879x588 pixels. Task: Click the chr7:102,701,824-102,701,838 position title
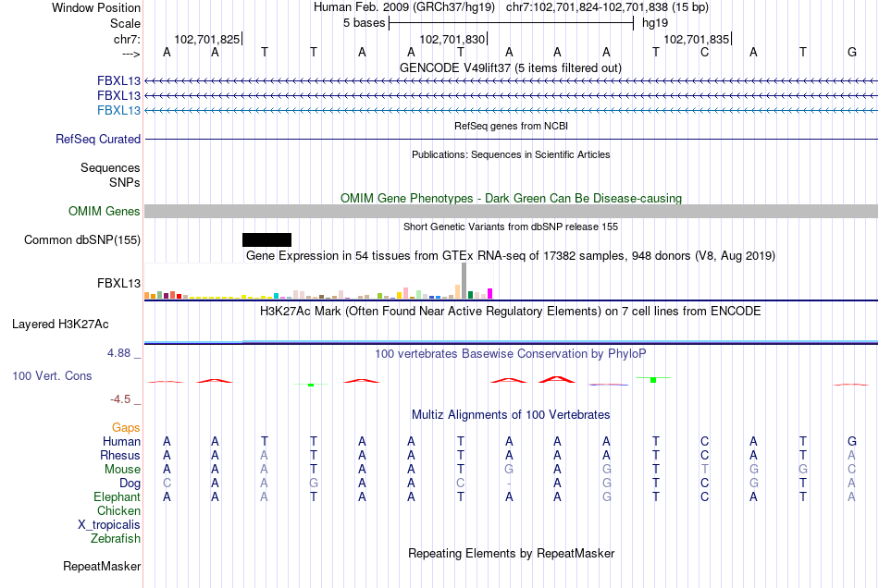pos(607,7)
